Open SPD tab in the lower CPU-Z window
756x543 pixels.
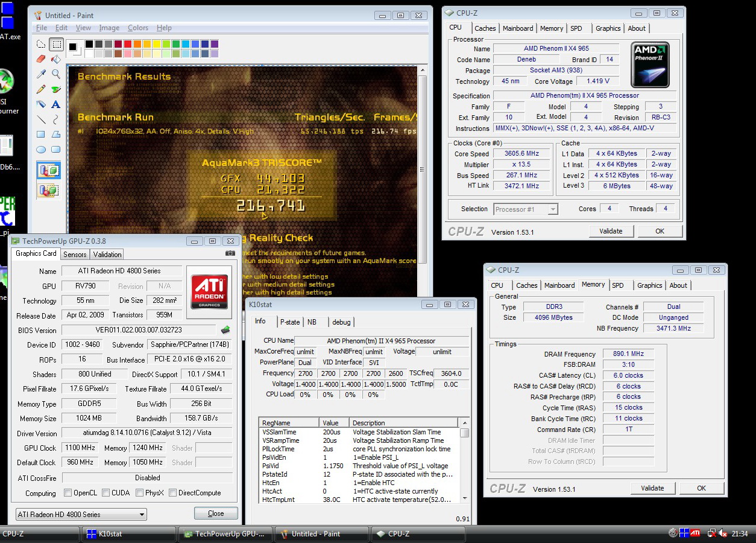pyautogui.click(x=618, y=285)
